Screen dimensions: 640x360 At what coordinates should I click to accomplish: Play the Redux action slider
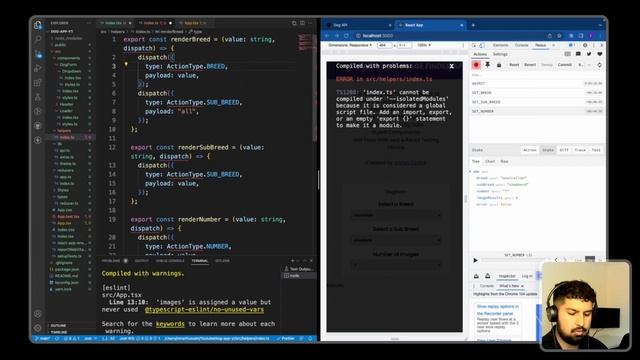click(475, 260)
